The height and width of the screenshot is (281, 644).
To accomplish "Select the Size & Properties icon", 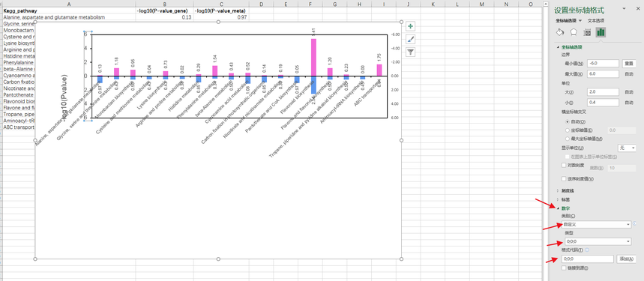I will 587,32.
